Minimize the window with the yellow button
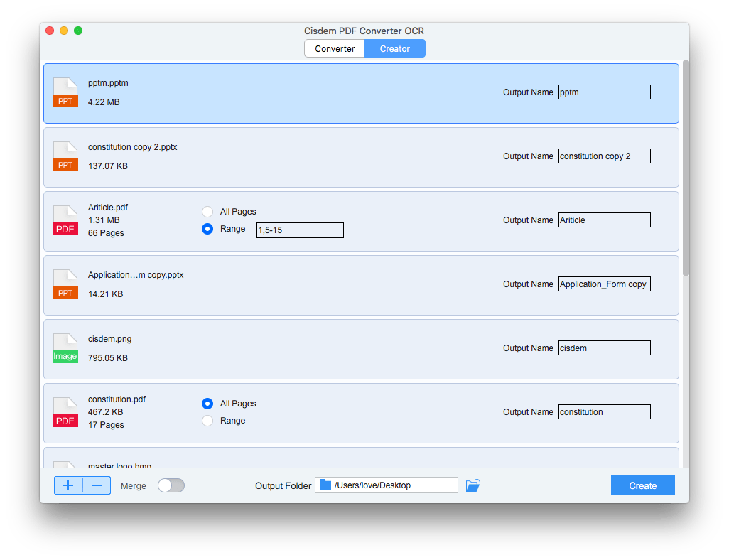This screenshot has width=729, height=560. pyautogui.click(x=64, y=31)
